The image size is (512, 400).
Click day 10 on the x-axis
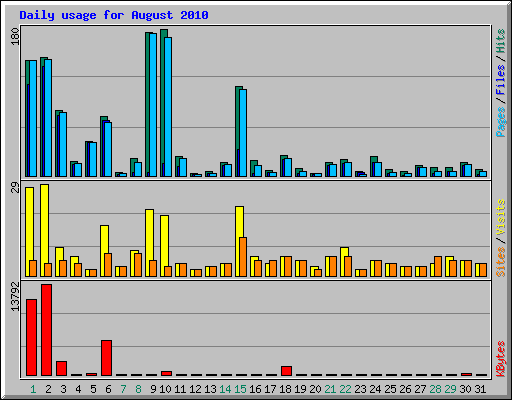[165, 389]
